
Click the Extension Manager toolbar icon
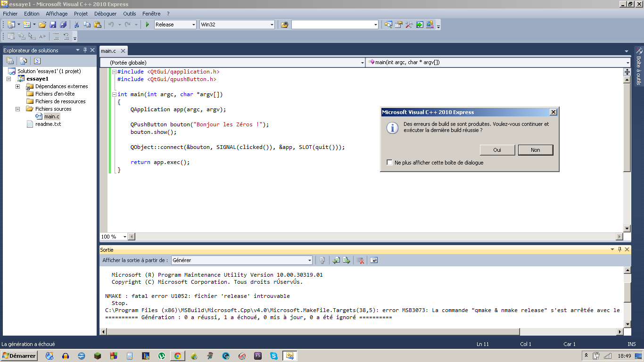click(x=430, y=25)
